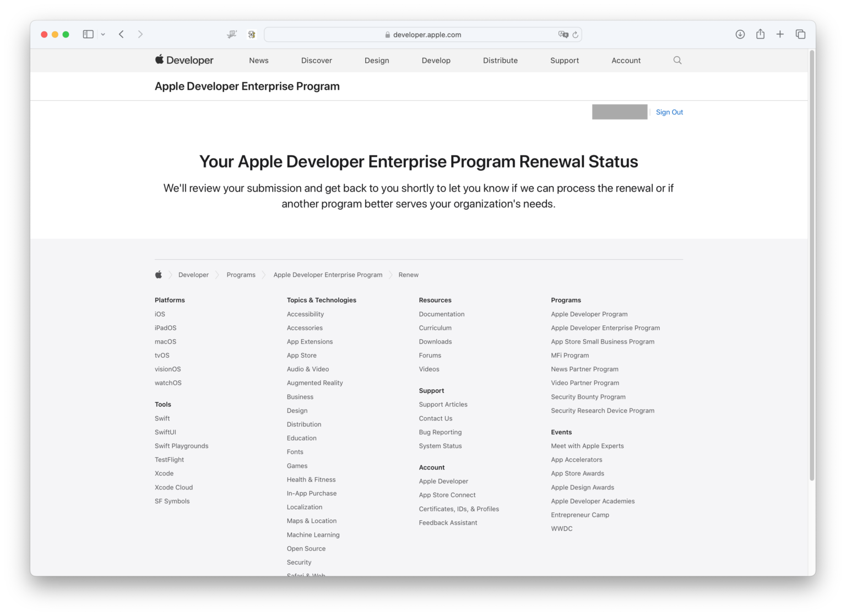Expand the sidebar options chevron
This screenshot has height=616, width=846.
pyautogui.click(x=102, y=34)
